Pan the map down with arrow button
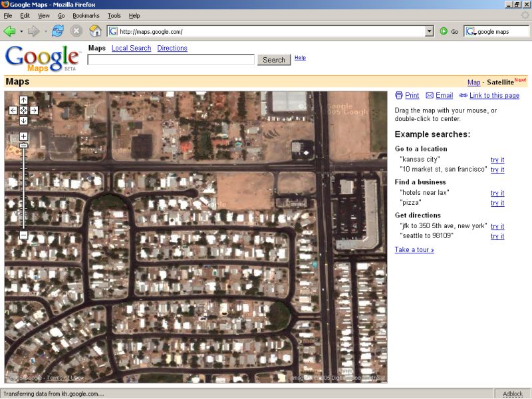 click(x=23, y=120)
